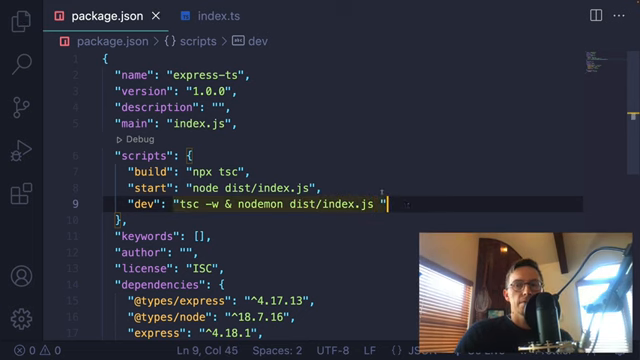Click Ln 9, Col 45 in status bar
640x360 pixels.
tap(207, 351)
